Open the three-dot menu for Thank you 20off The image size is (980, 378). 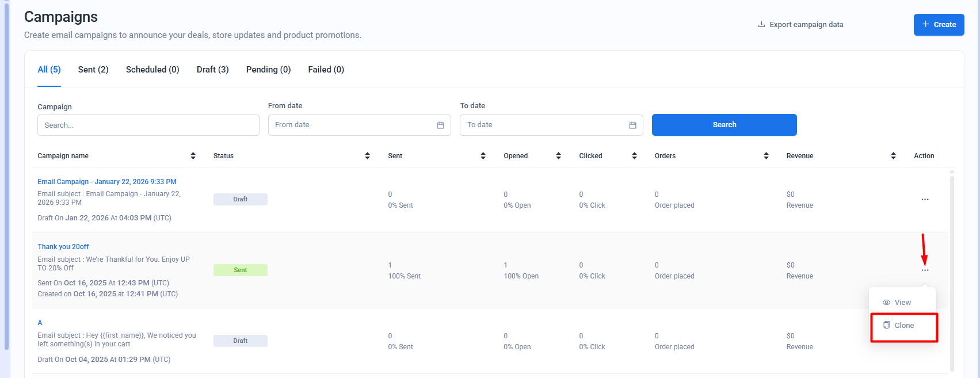click(x=925, y=270)
